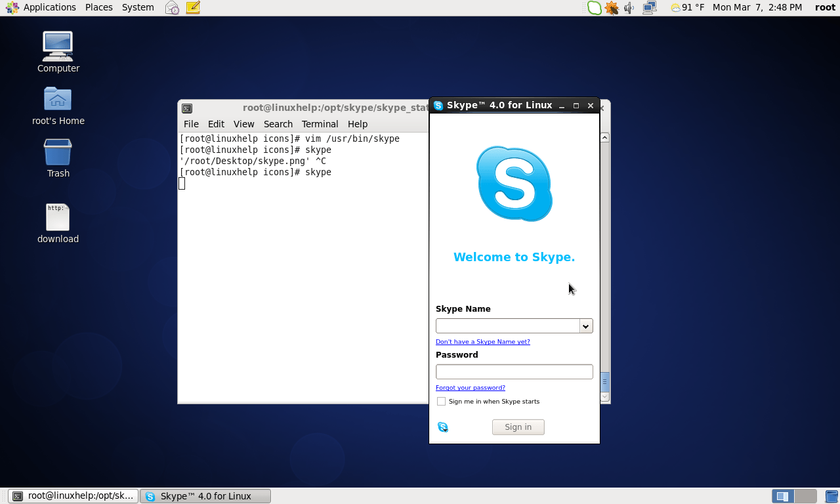
Task: Close the Skype window
Action: (x=591, y=106)
